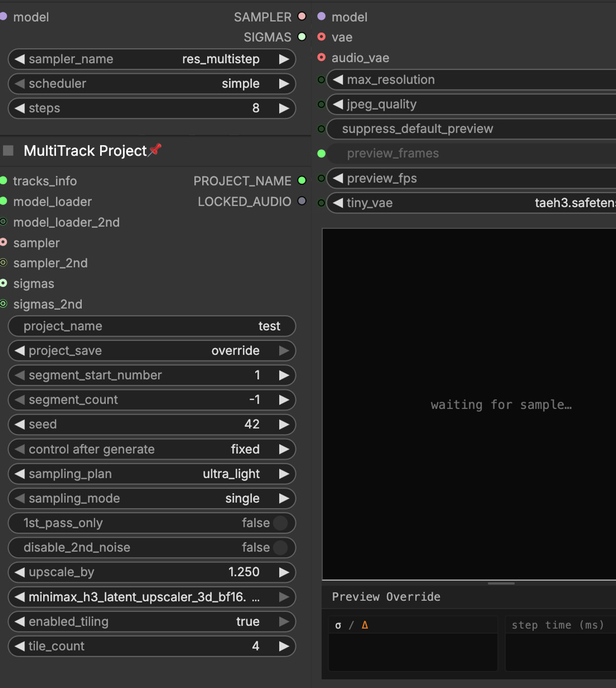Viewport: 616px width, 688px height.
Task: Click the SAMPLER output connector dot
Action: pos(302,16)
